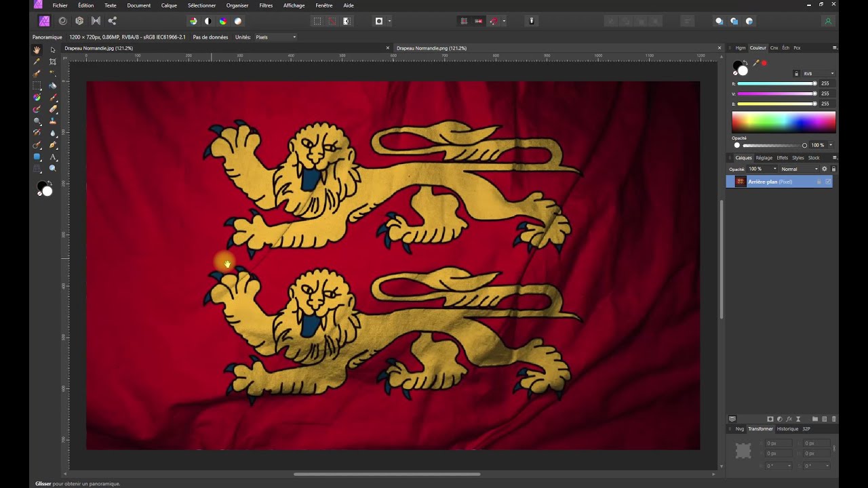Click the Deselect toolbar icon
This screenshot has height=488, width=868.
click(332, 21)
